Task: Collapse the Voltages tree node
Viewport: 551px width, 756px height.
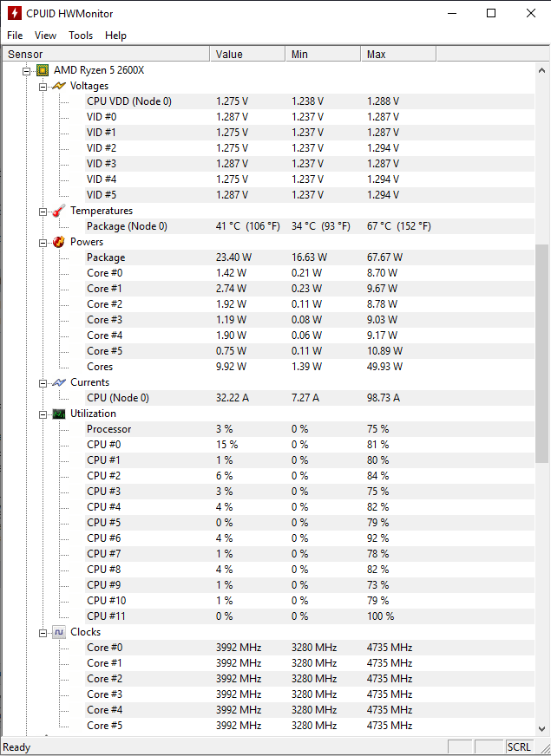Action: (43, 87)
